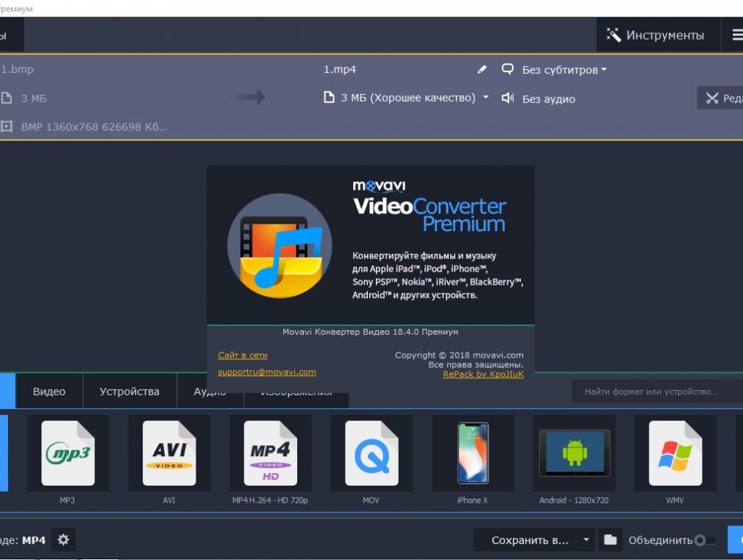The image size is (743, 560).
Task: Select the Movavi version 18.4.0 text
Action: [370, 332]
